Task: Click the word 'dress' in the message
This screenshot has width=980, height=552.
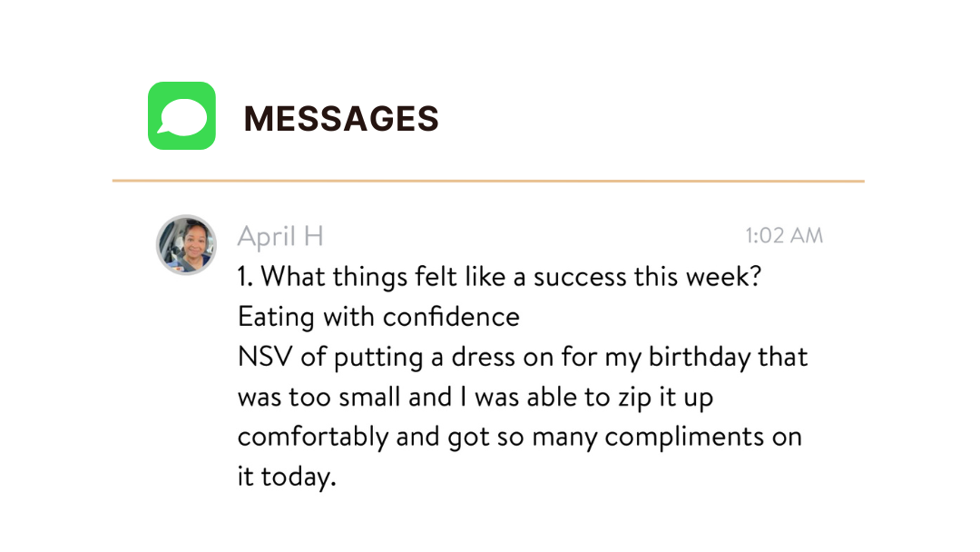Action: click(484, 357)
